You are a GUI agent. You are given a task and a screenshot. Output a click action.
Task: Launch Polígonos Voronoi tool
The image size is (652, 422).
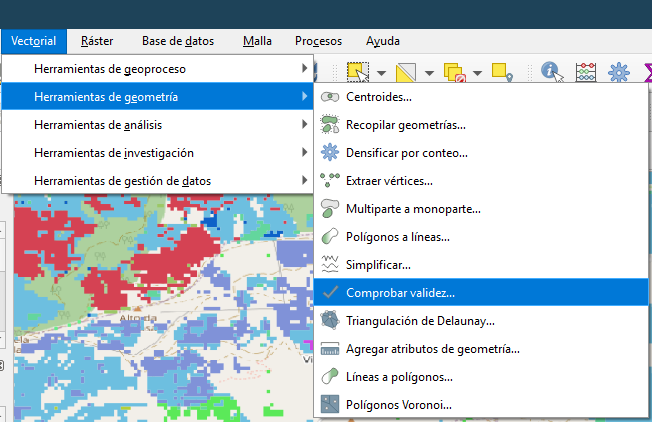click(398, 405)
